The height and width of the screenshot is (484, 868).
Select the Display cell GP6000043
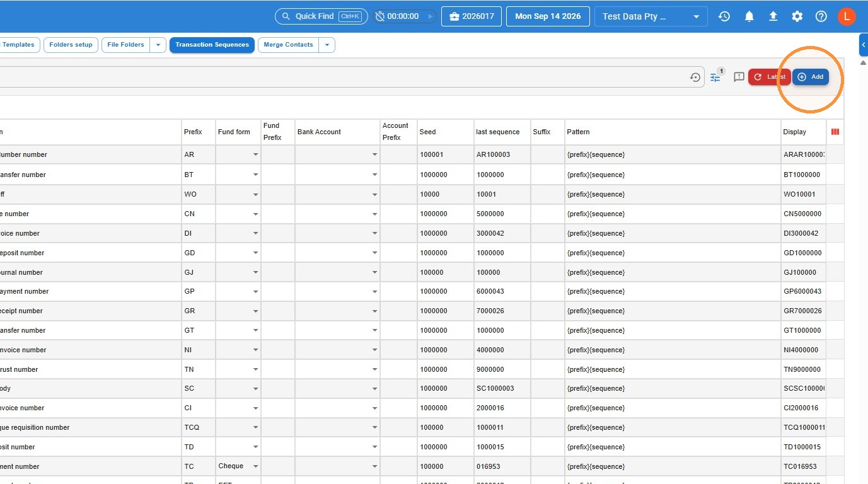click(804, 292)
